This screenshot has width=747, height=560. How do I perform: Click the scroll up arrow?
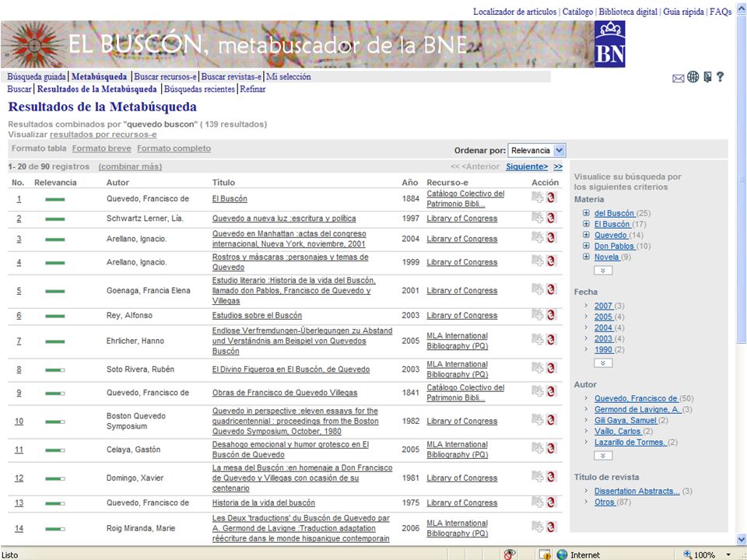742,7
